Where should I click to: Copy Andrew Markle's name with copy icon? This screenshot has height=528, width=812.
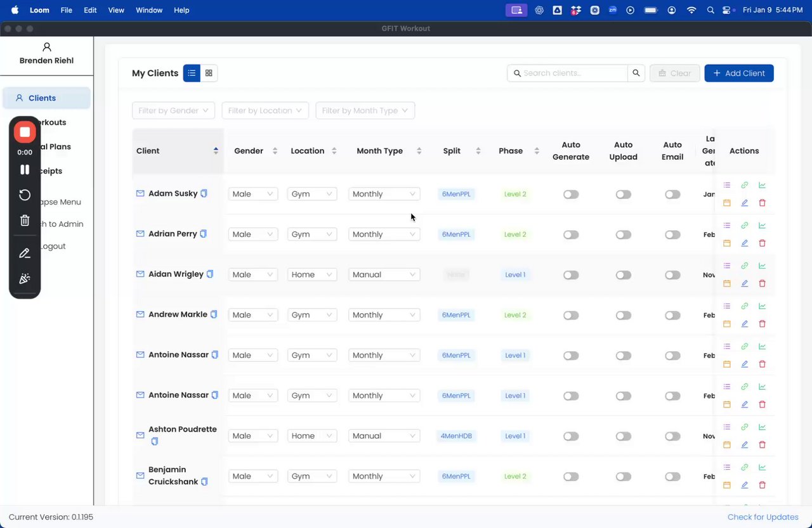click(x=214, y=314)
